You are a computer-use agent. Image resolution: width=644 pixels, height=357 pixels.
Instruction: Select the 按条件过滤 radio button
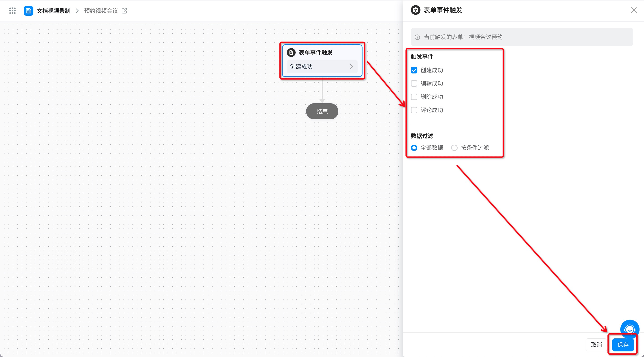coord(454,148)
